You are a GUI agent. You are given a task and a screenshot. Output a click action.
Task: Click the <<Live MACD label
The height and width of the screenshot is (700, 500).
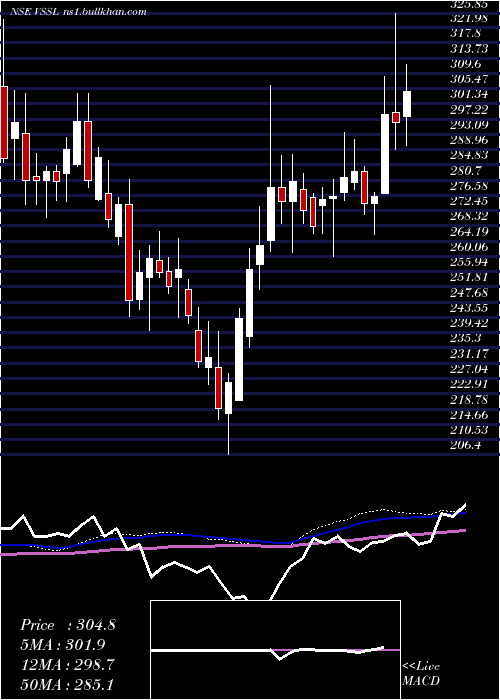pyautogui.click(x=421, y=673)
